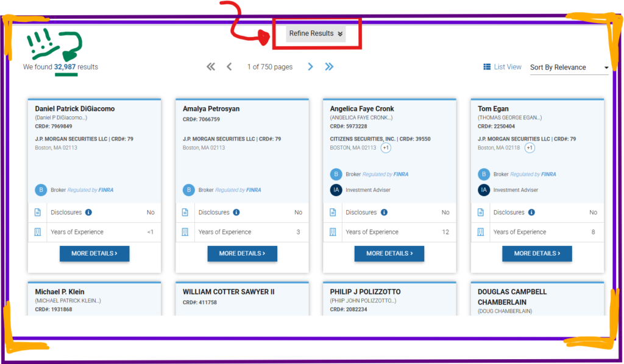Screen dimensions: 624x364
Task: Go to the first results page
Action: click(211, 67)
